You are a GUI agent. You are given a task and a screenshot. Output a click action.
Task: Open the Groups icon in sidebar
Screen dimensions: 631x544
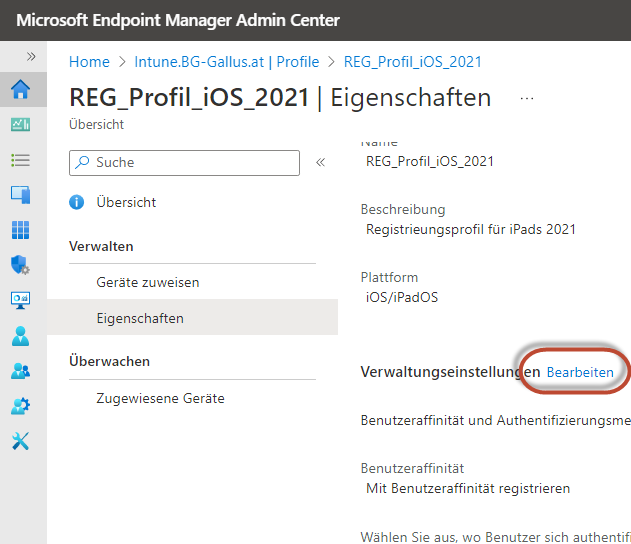20,371
